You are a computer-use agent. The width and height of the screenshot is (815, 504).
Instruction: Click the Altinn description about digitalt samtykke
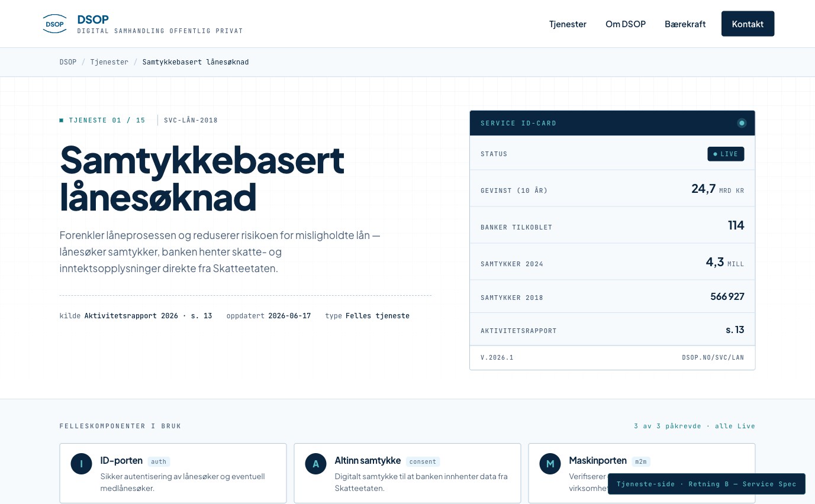[x=421, y=482]
